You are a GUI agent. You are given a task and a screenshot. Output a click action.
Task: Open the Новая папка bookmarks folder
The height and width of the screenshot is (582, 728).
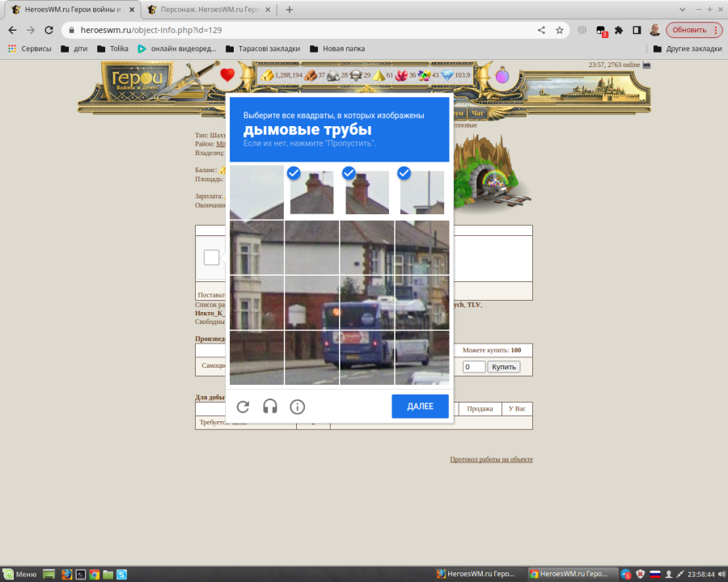(337, 48)
